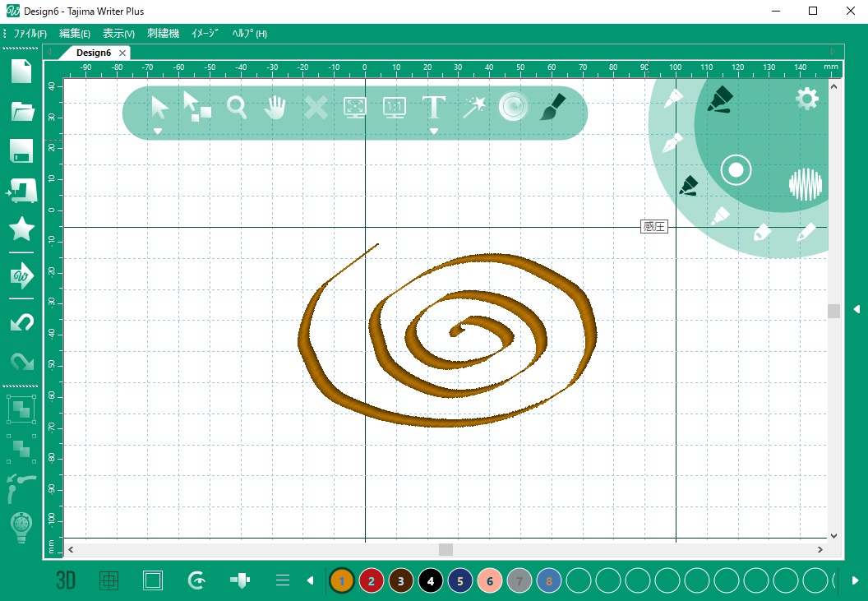Screen dimensions: 868x601
Task: Select navy thread color 5
Action: click(460, 580)
